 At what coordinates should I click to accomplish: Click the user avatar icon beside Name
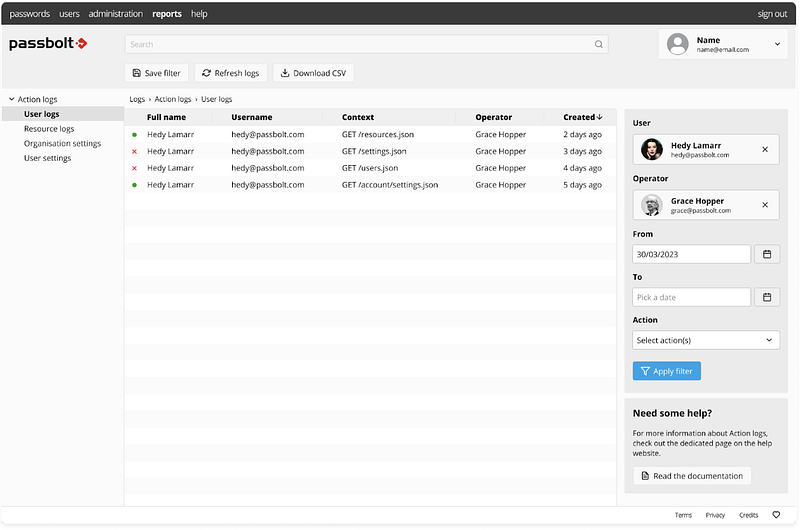tap(678, 44)
